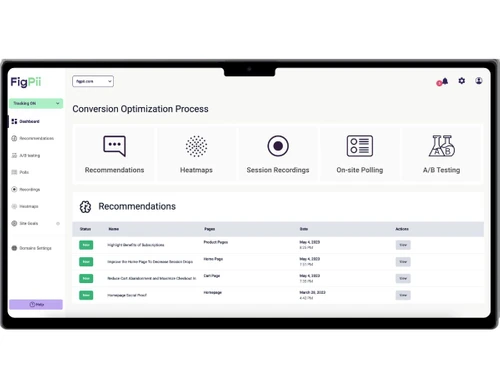500x375 pixels.
Task: Click the A/B Testing flasks icon
Action: 442,146
